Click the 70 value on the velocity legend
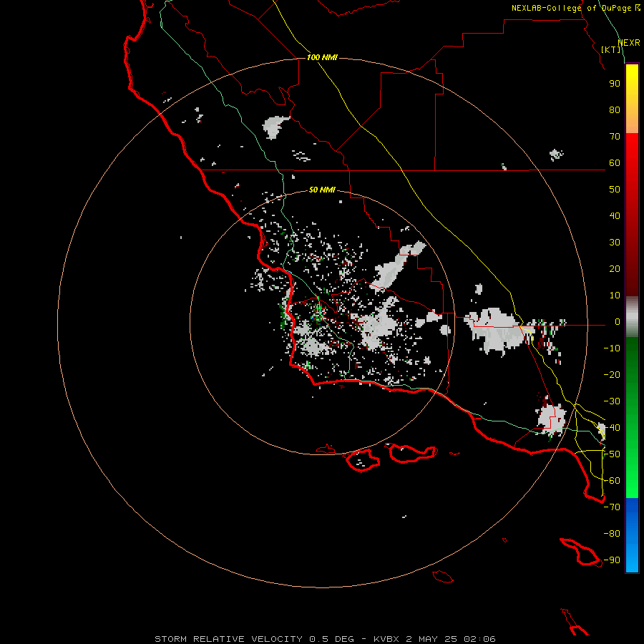 pos(615,136)
